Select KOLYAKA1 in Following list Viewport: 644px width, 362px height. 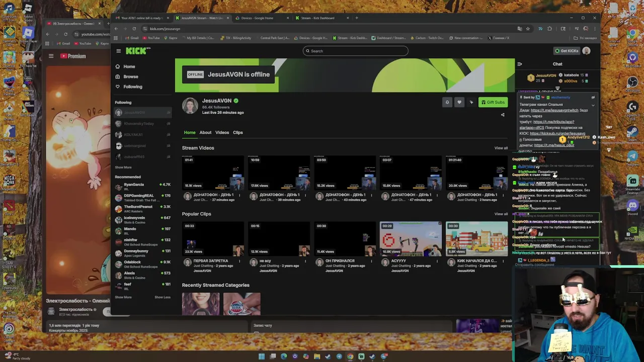coord(142,135)
